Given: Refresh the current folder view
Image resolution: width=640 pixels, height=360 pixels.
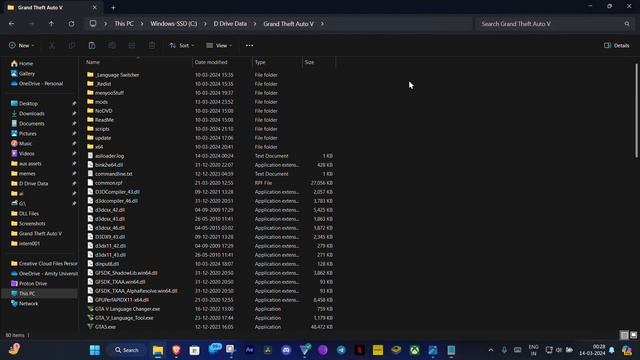Looking at the screenshot, I should click(71, 24).
